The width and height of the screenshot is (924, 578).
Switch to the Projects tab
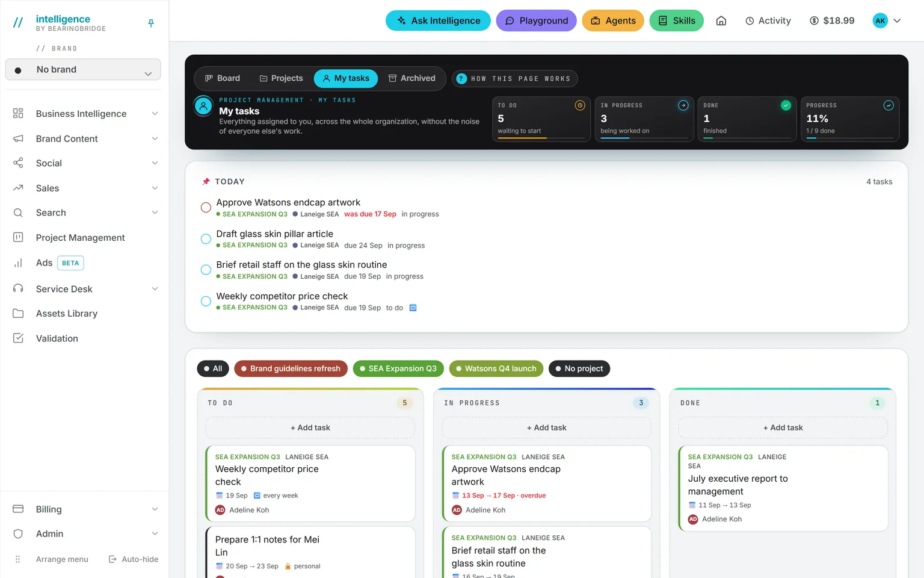(281, 78)
